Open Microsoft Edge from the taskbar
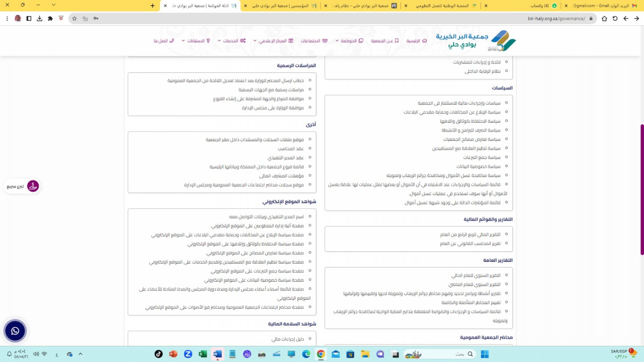Image resolution: width=644 pixels, height=362 pixels. (x=306, y=354)
